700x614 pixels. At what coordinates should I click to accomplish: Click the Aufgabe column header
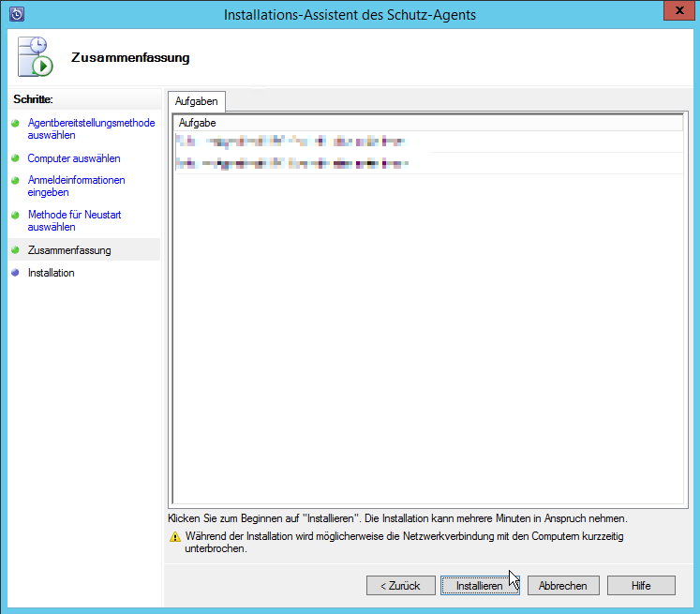pos(428,123)
